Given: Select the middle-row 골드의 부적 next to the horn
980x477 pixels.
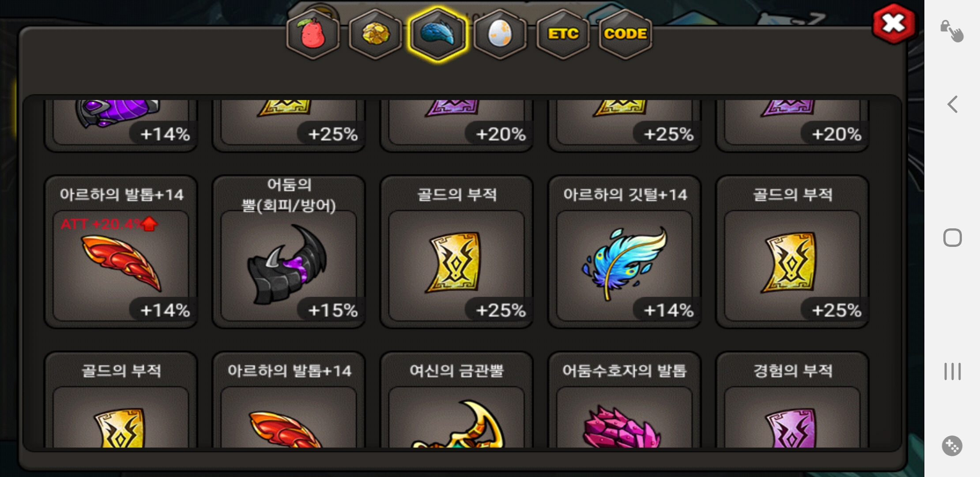Looking at the screenshot, I should [x=456, y=252].
